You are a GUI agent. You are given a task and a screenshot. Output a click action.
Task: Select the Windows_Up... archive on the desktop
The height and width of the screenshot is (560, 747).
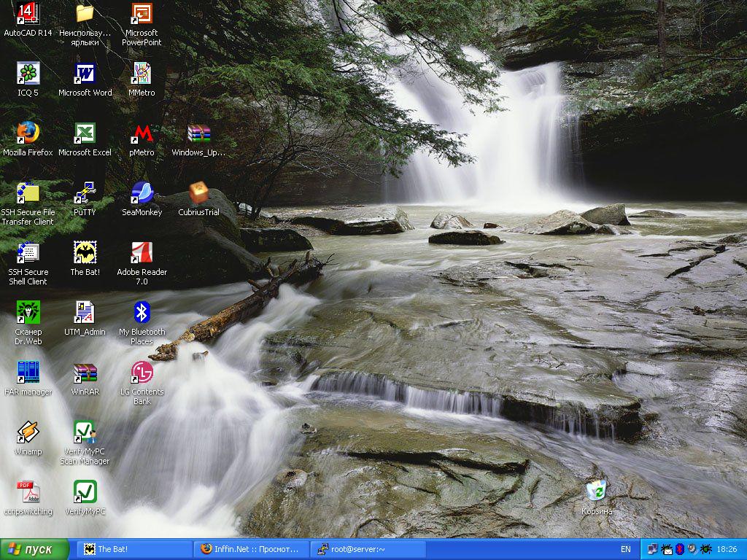coord(198,139)
